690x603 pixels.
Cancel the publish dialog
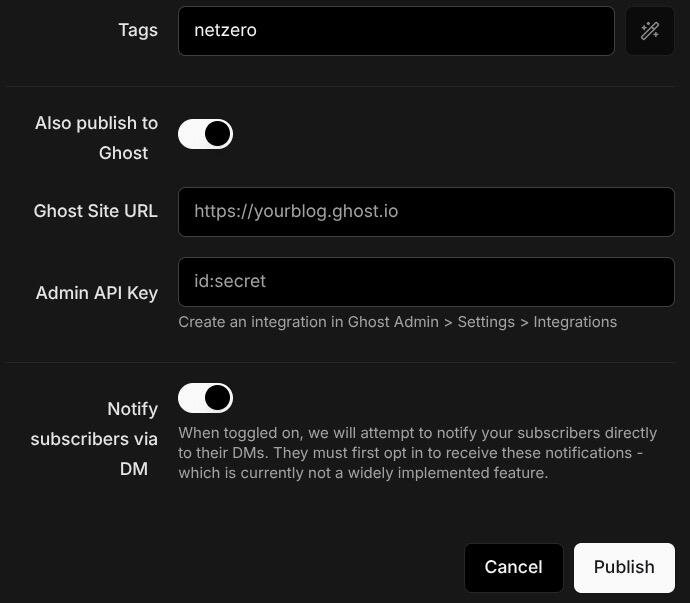tap(514, 567)
